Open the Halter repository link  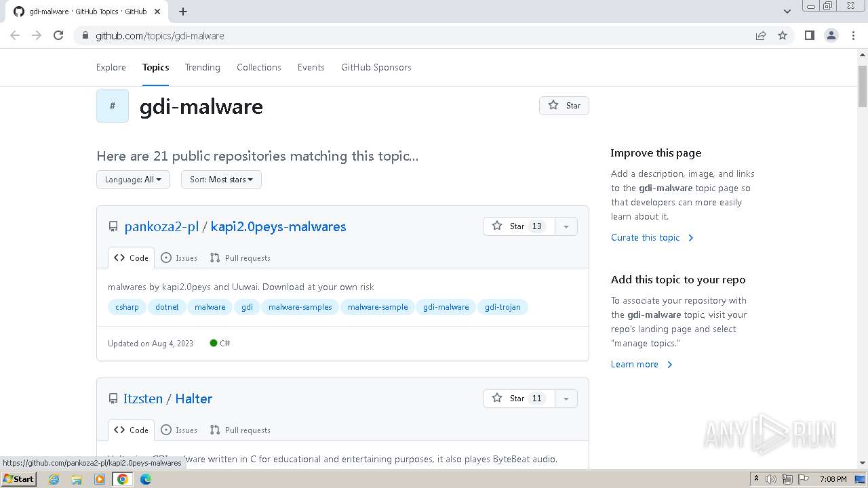pyautogui.click(x=194, y=399)
